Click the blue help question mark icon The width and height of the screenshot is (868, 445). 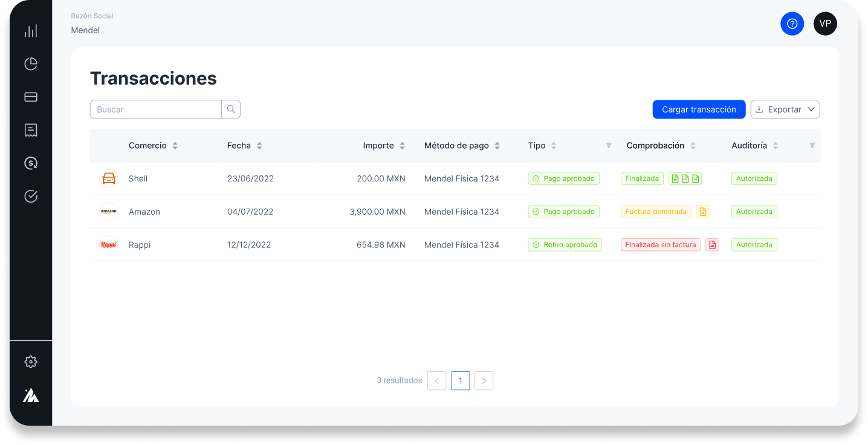[792, 24]
